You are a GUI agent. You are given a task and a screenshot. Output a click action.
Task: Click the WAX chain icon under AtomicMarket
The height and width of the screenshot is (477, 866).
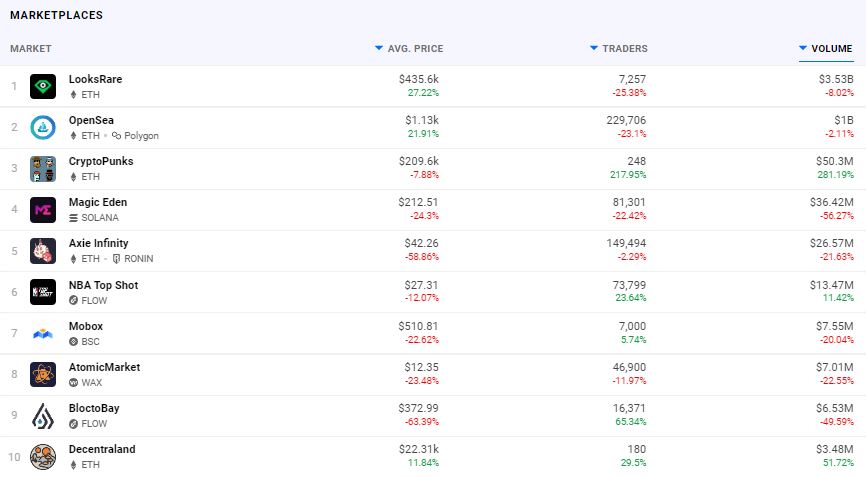[73, 382]
